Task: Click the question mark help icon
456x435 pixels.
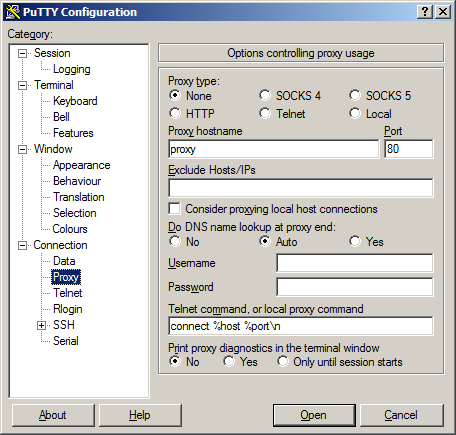Action: (425, 12)
